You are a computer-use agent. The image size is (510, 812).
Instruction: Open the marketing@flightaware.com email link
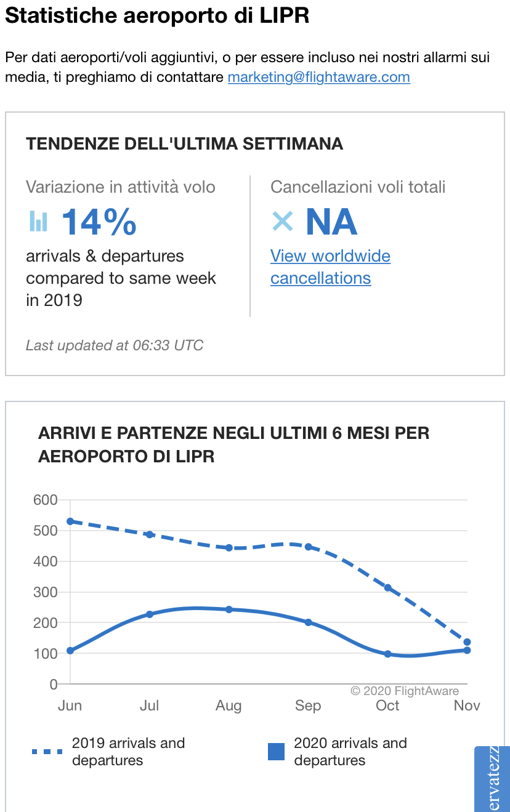318,77
